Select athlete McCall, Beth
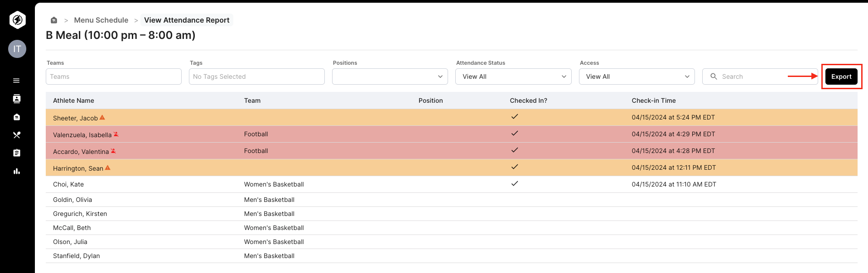 point(72,228)
